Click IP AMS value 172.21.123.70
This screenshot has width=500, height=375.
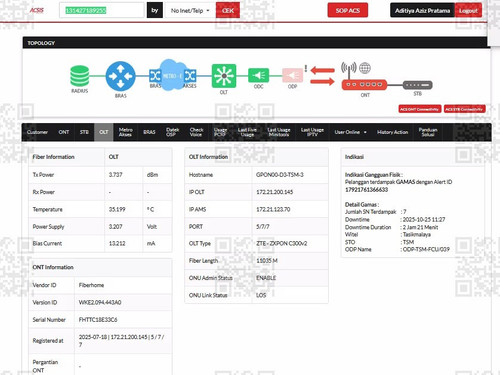pos(273,209)
